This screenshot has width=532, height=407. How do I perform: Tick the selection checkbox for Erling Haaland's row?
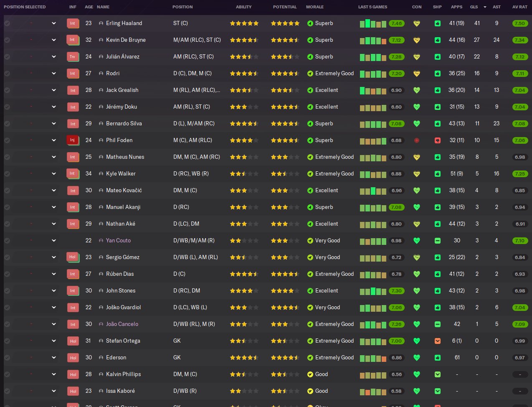[x=7, y=23]
